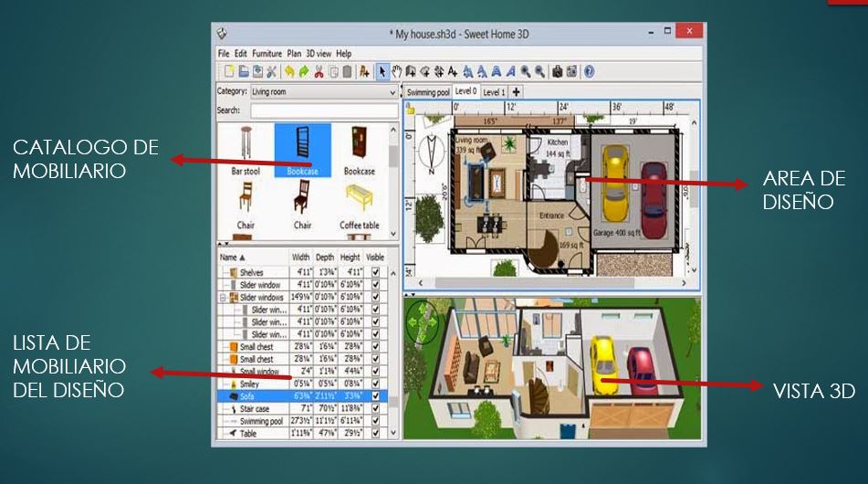Image resolution: width=868 pixels, height=484 pixels.
Task: Choose the Create rooms tool
Action: (x=425, y=71)
